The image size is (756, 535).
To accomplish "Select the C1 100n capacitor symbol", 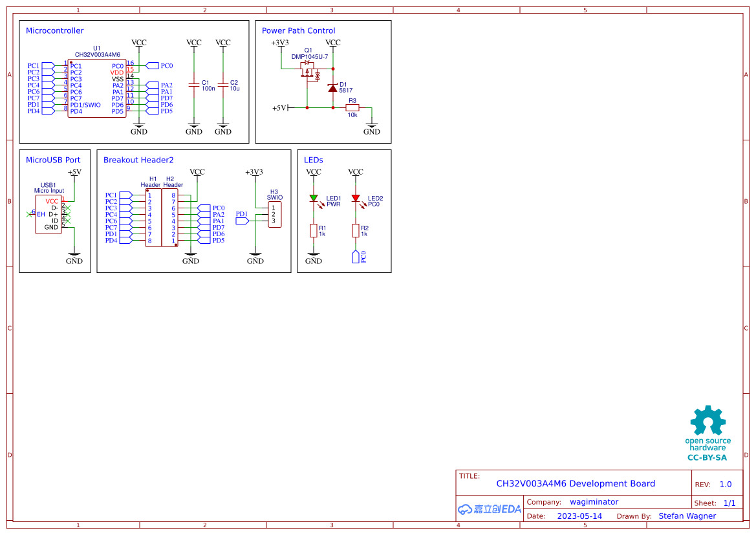I will pos(193,84).
